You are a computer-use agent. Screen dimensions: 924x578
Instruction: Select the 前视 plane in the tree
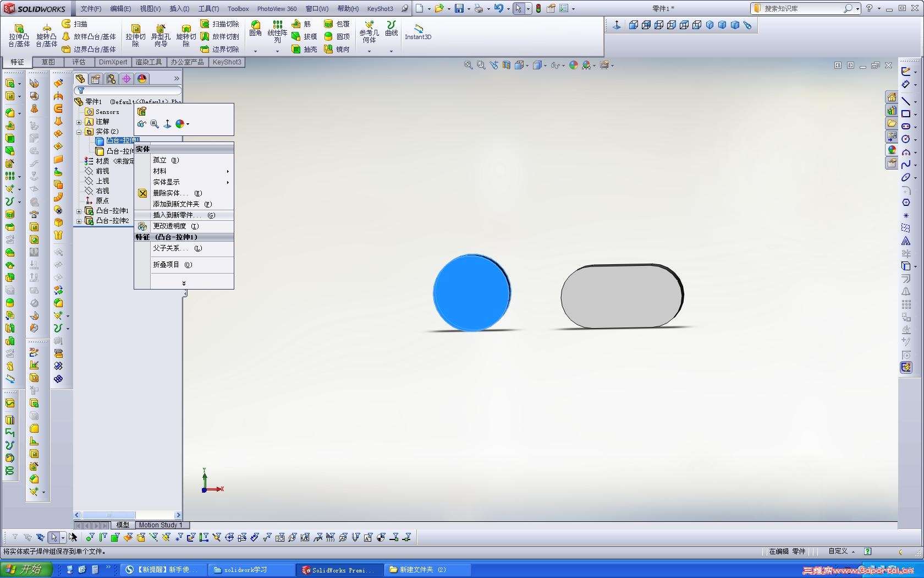(x=97, y=171)
